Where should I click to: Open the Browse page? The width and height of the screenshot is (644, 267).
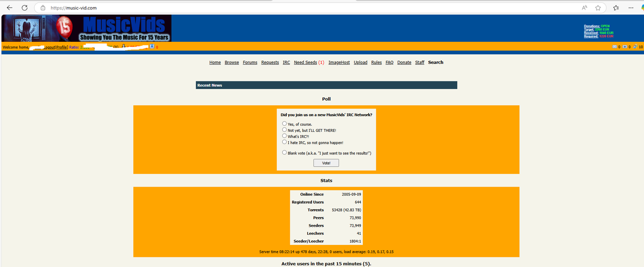click(232, 62)
